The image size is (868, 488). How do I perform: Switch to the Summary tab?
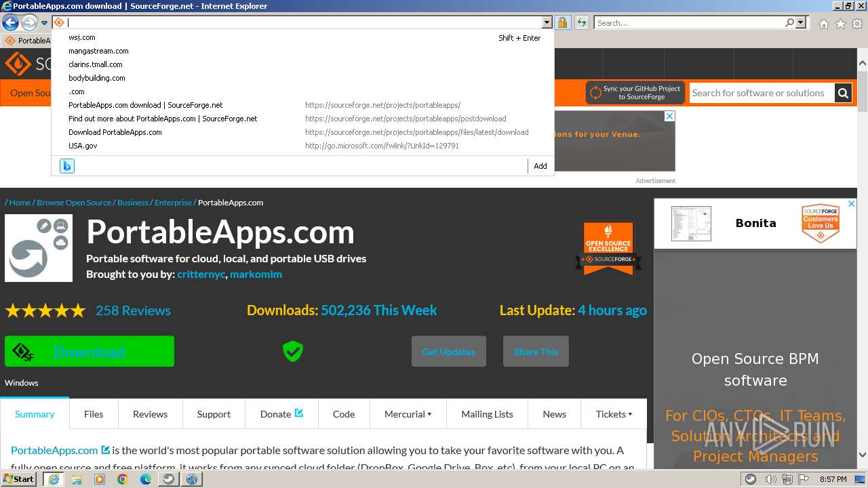click(35, 414)
